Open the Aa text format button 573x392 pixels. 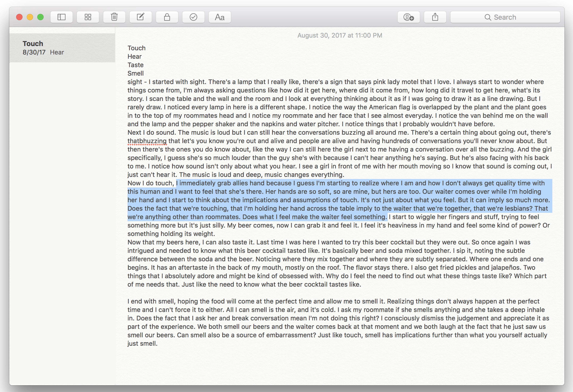(x=220, y=17)
